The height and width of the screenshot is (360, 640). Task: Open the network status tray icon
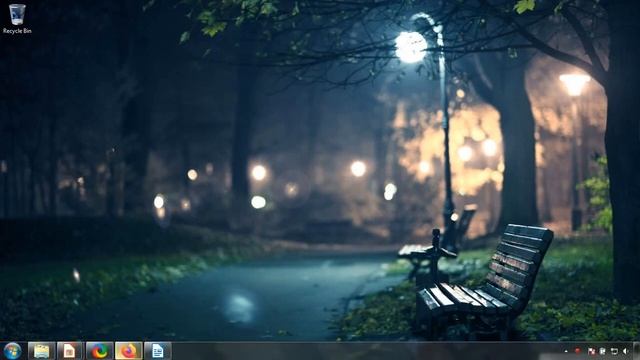[614, 351]
